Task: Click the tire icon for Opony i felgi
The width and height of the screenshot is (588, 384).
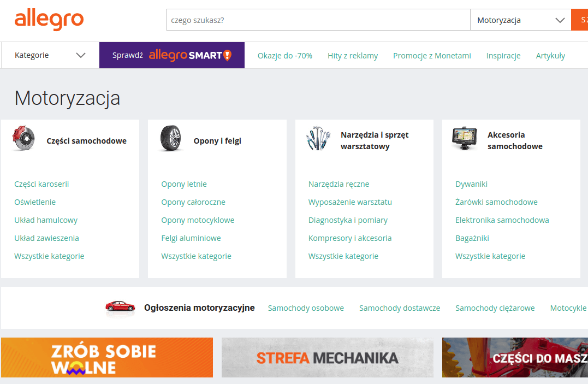Action: pyautogui.click(x=171, y=139)
